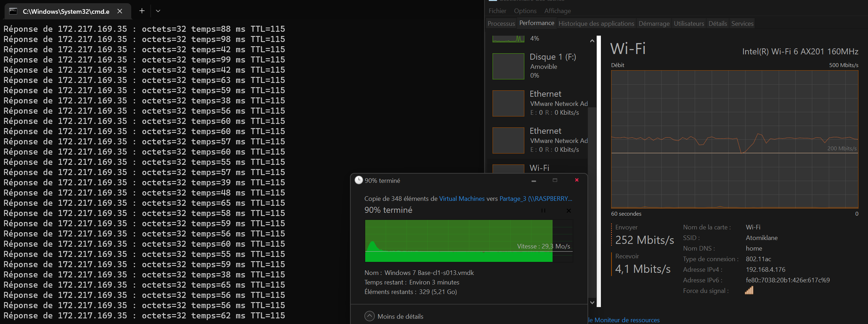Image resolution: width=868 pixels, height=324 pixels.
Task: Cancel the copy with the small X icon
Action: pyautogui.click(x=569, y=210)
